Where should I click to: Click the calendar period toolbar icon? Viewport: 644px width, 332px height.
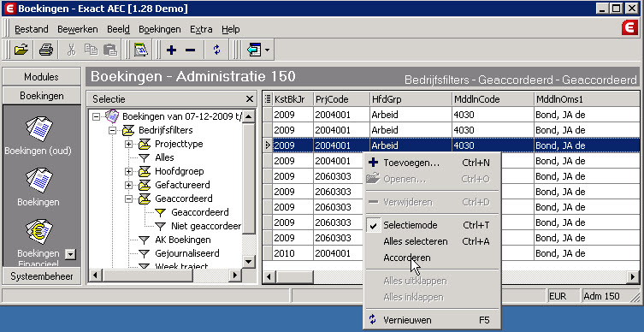pyautogui.click(x=141, y=50)
